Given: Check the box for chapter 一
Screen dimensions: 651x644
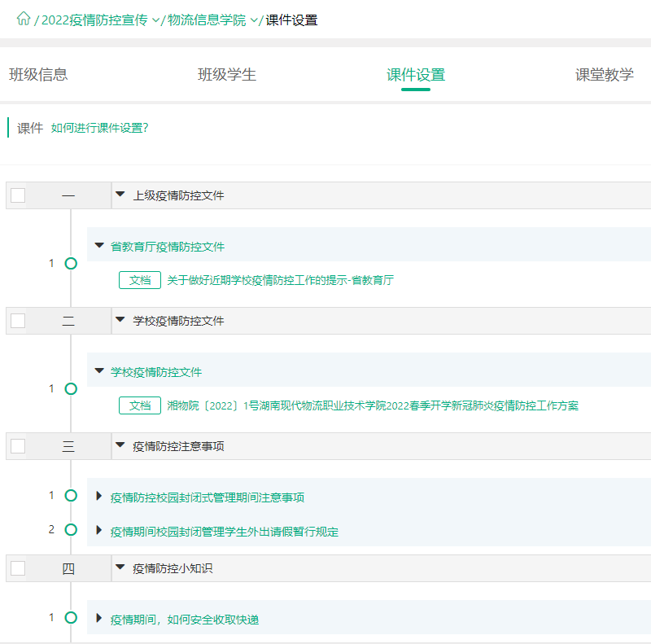Looking at the screenshot, I should click(x=18, y=195).
